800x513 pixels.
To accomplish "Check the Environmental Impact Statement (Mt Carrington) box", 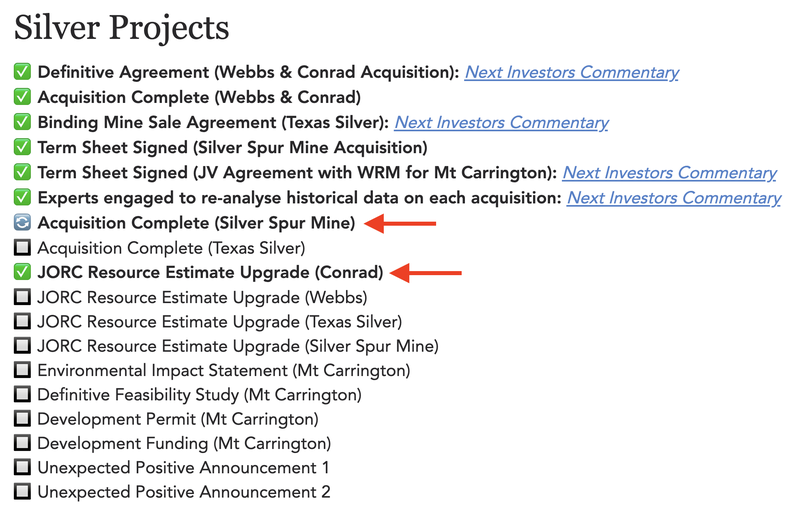I will click(22, 370).
